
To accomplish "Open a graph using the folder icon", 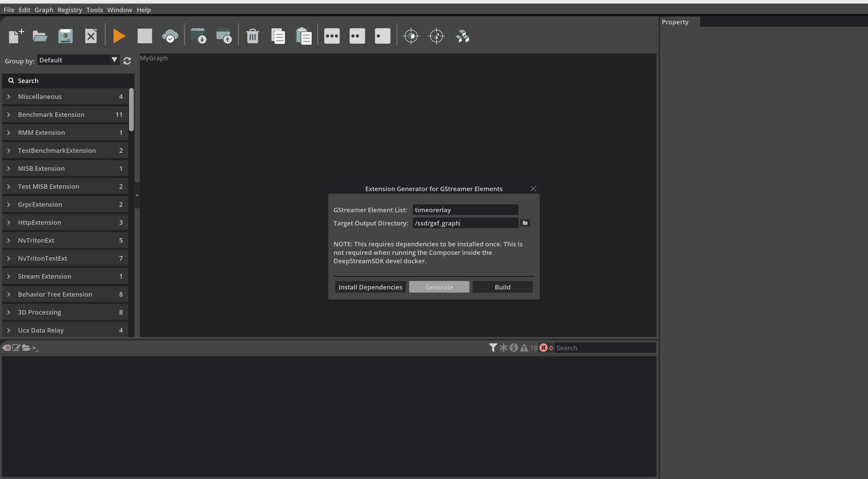I will (x=40, y=36).
